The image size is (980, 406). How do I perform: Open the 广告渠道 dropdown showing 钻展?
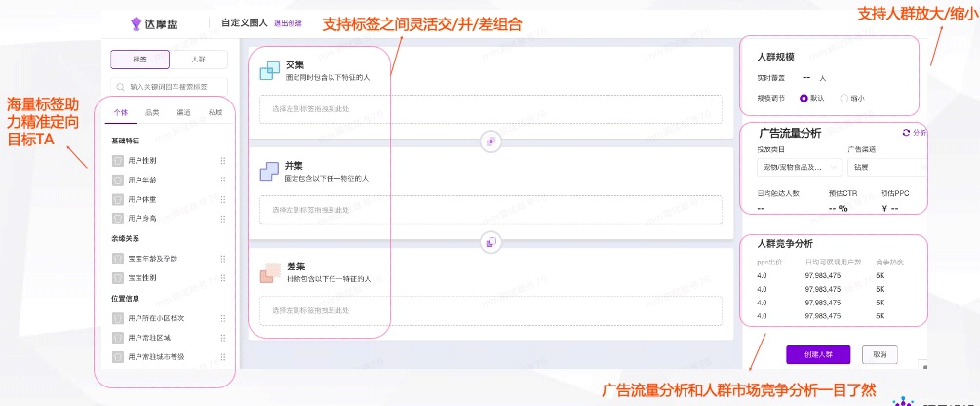click(x=885, y=167)
